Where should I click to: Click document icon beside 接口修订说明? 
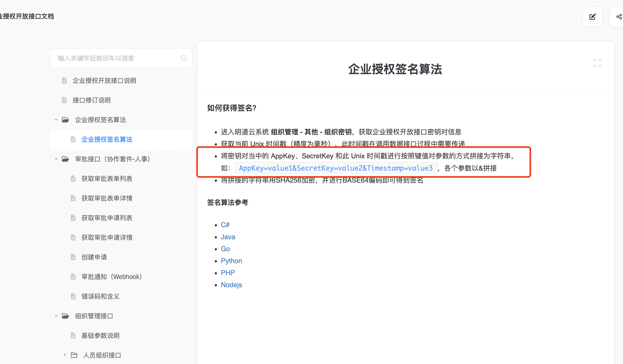pos(64,100)
